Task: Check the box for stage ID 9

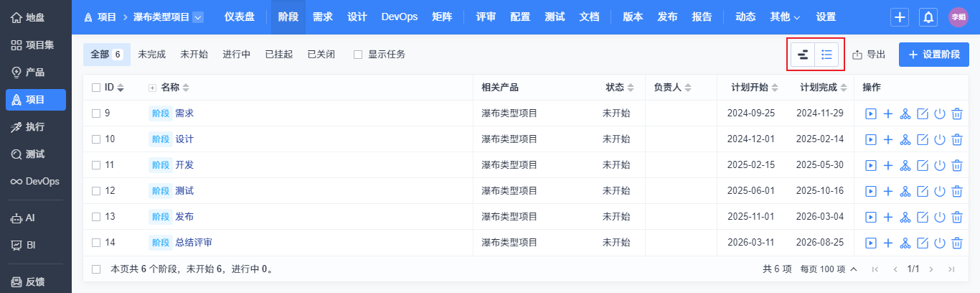Action: pos(96,113)
